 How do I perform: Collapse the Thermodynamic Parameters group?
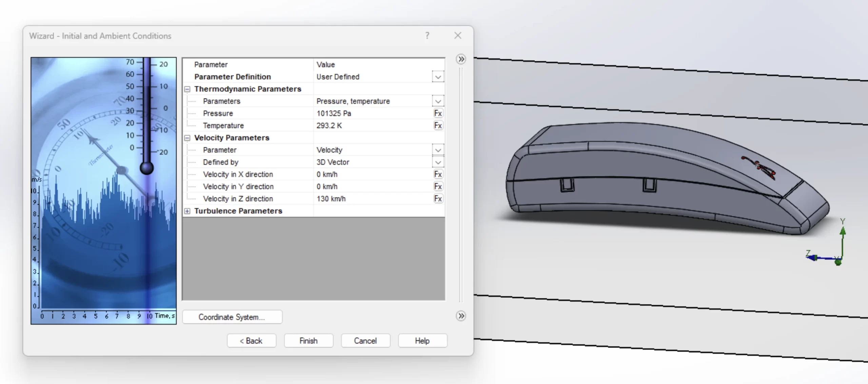(187, 89)
